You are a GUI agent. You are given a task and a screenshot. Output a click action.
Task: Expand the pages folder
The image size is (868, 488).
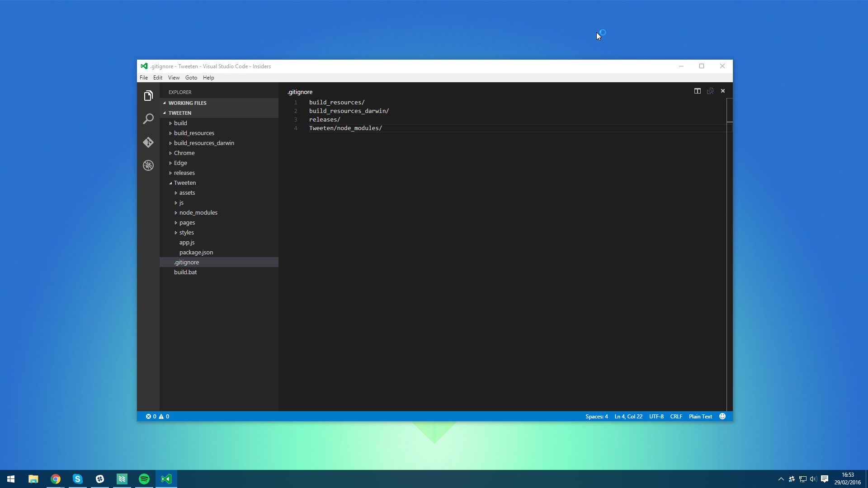219,222
